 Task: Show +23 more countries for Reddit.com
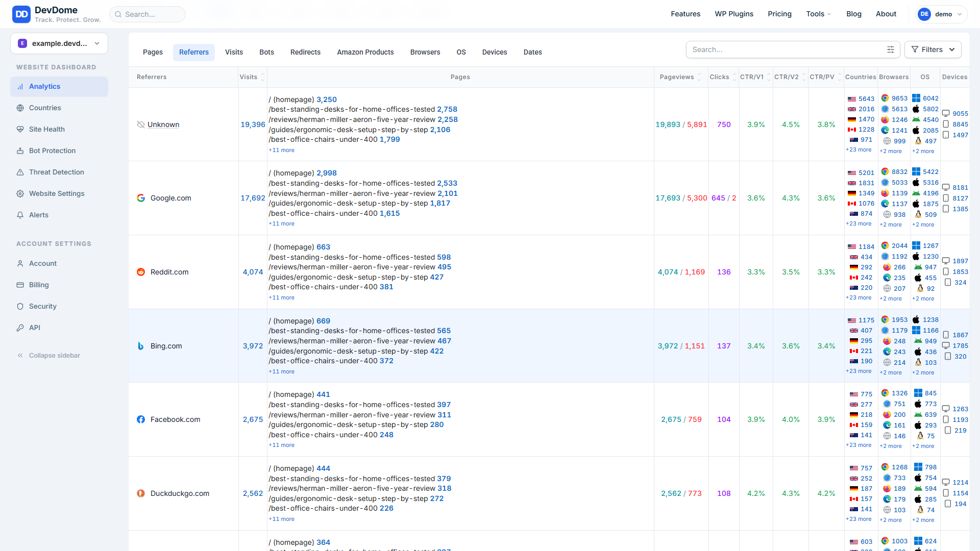(x=859, y=298)
